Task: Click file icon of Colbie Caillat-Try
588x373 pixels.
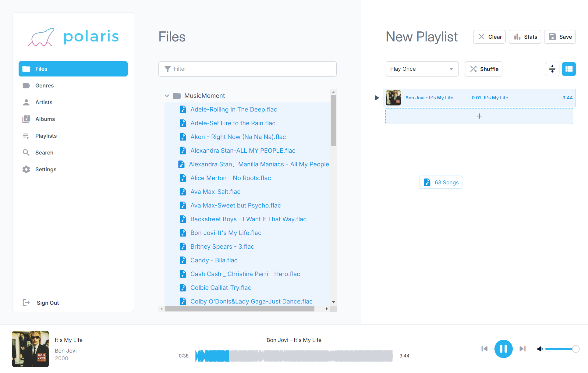Action: pos(183,288)
